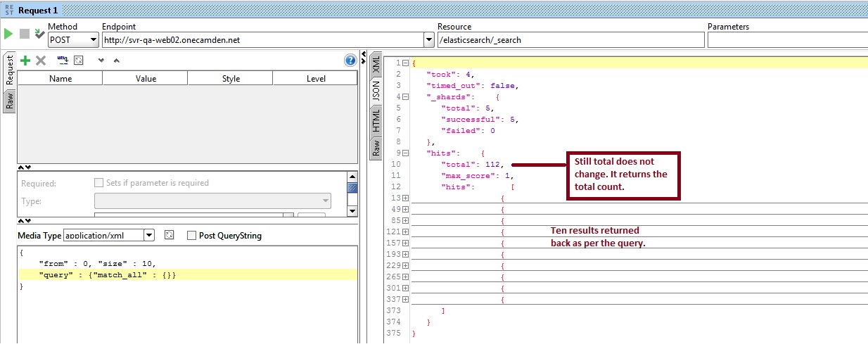This screenshot has width=868, height=349.
Task: Open the Media Type dropdown arrow
Action: (x=149, y=235)
